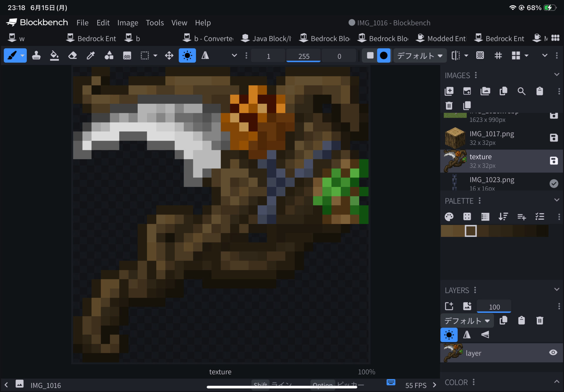Select the Eraser tool
This screenshot has height=392, width=564.
[x=73, y=56]
